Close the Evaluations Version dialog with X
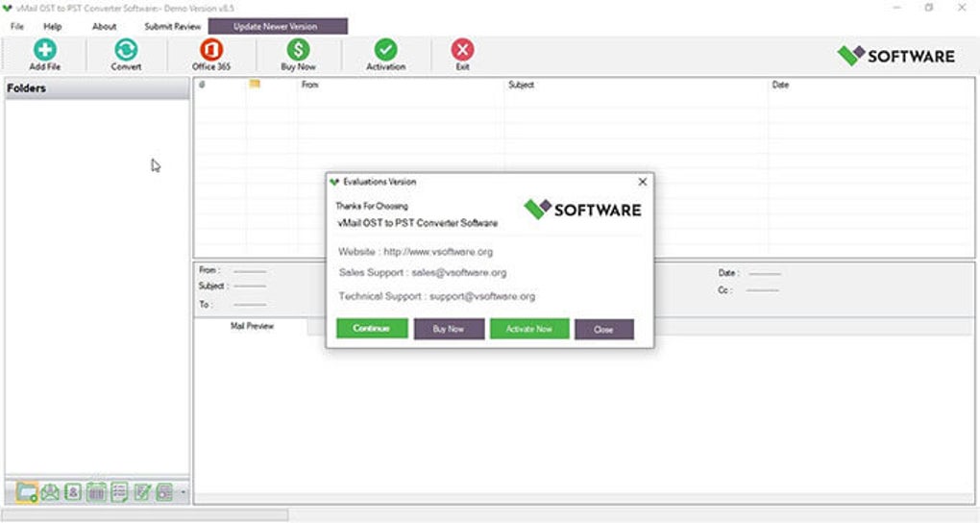Viewport: 980px width, 523px height. 643,182
